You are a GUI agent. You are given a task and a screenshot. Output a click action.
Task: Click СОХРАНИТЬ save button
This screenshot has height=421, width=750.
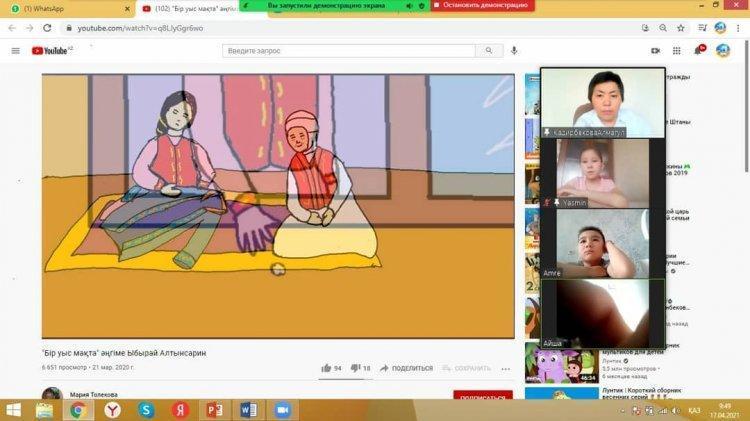467,368
